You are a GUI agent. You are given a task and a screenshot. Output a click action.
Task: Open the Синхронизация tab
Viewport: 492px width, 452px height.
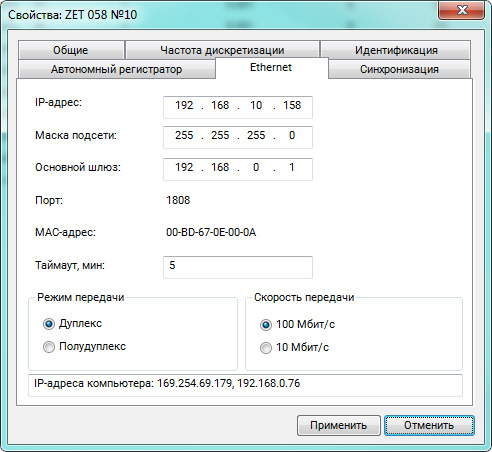click(x=399, y=69)
